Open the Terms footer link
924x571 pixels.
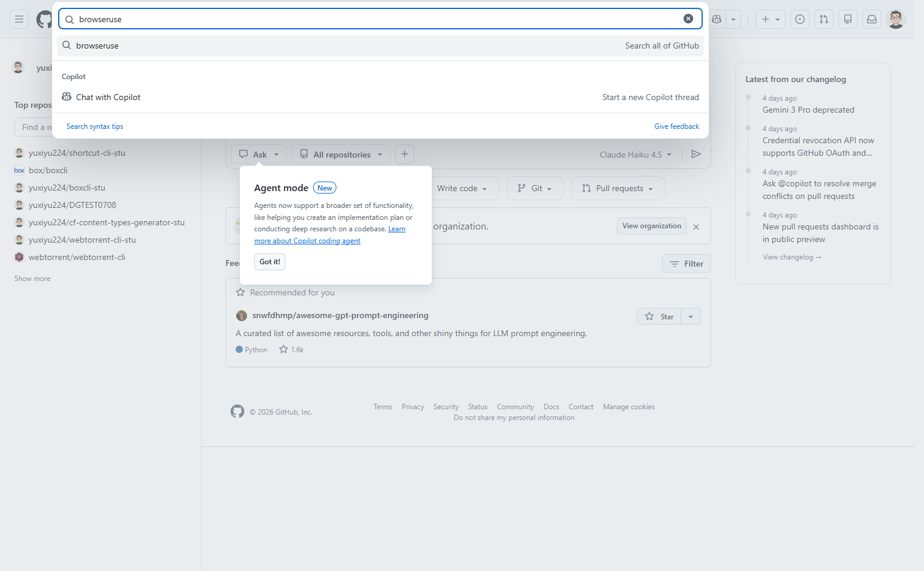pyautogui.click(x=383, y=407)
